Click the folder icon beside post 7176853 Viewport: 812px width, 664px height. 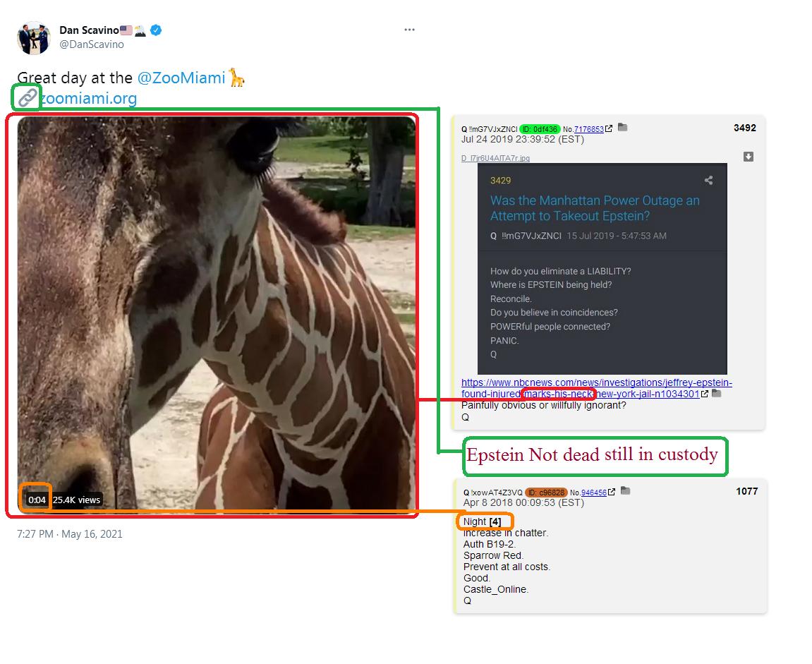[623, 128]
